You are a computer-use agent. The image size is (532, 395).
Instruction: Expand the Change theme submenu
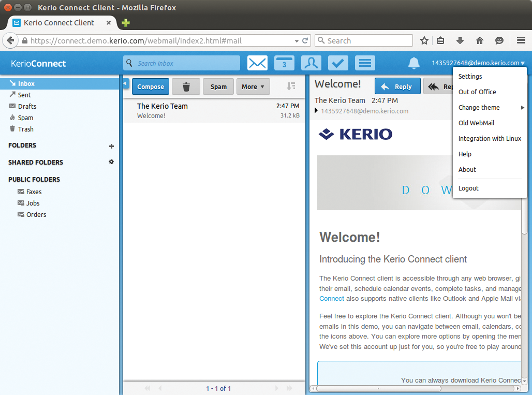point(478,107)
